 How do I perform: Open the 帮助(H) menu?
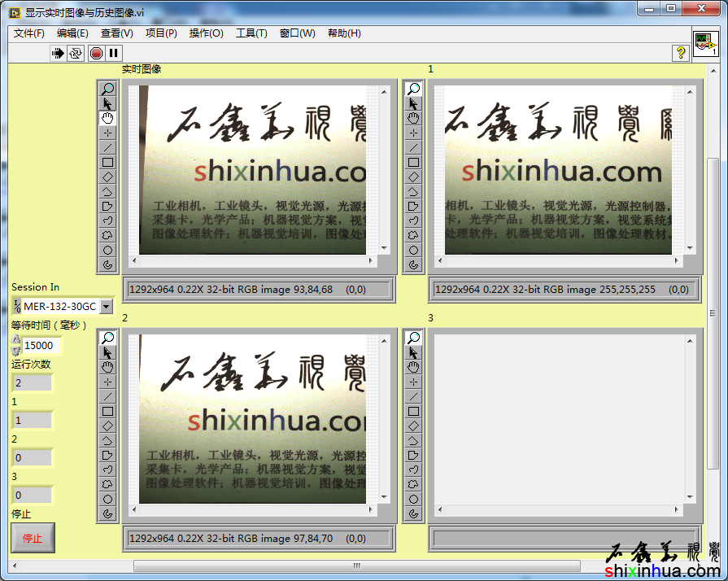coord(344,33)
